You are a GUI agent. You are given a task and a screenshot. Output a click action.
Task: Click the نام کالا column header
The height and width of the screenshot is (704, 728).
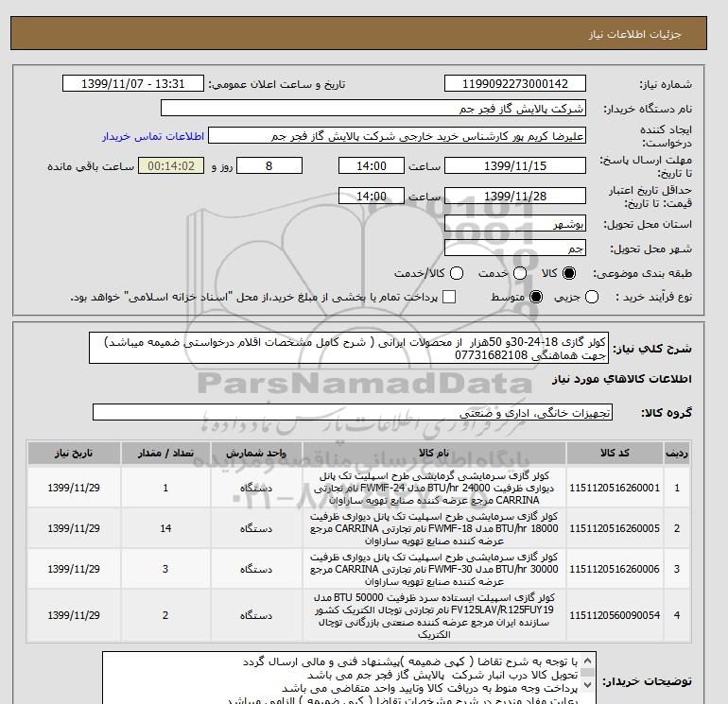tap(434, 453)
